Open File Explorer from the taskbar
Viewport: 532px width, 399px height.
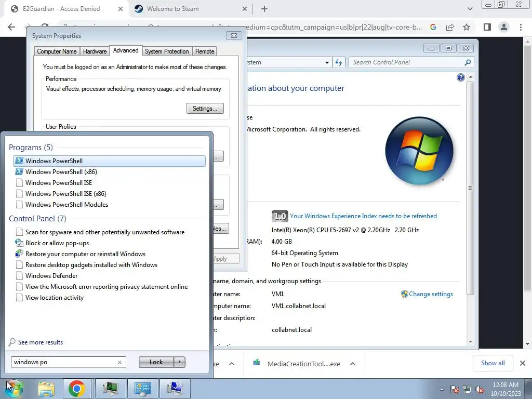click(x=46, y=389)
